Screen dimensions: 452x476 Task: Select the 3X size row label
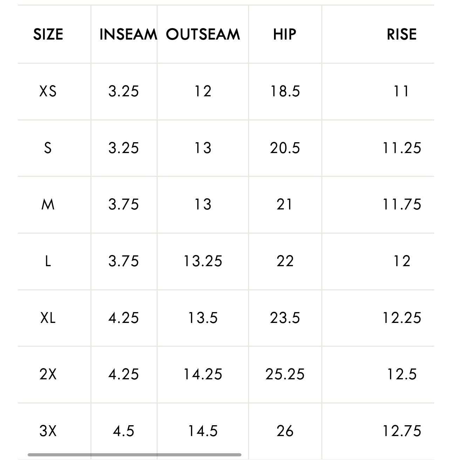click(48, 431)
